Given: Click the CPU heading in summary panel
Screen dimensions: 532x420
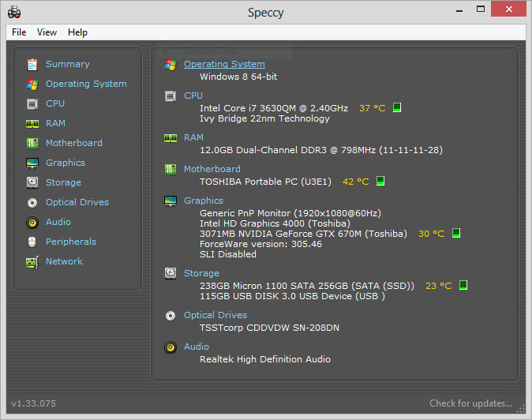Looking at the screenshot, I should (x=193, y=96).
